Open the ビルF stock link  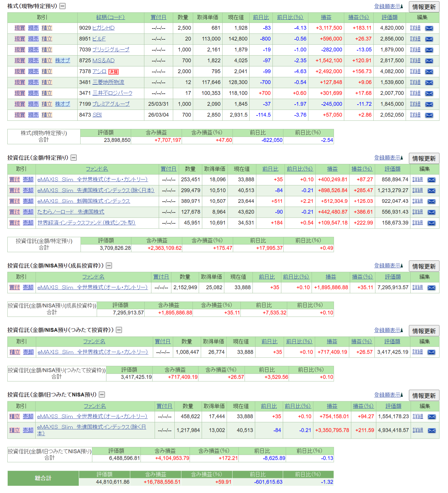click(x=99, y=39)
